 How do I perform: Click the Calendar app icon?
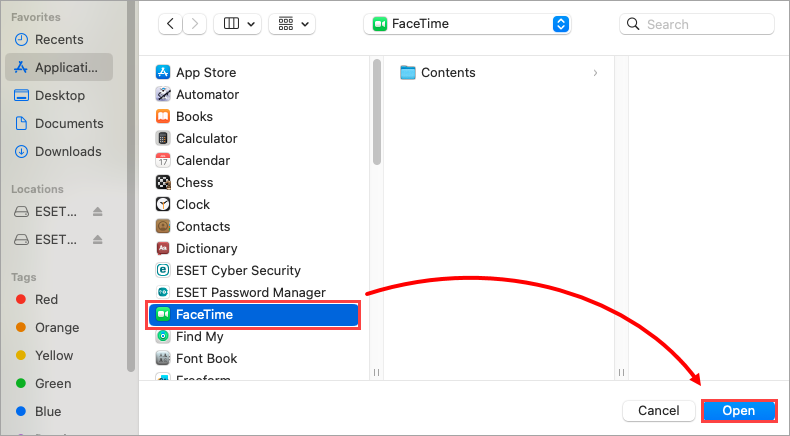tap(163, 160)
